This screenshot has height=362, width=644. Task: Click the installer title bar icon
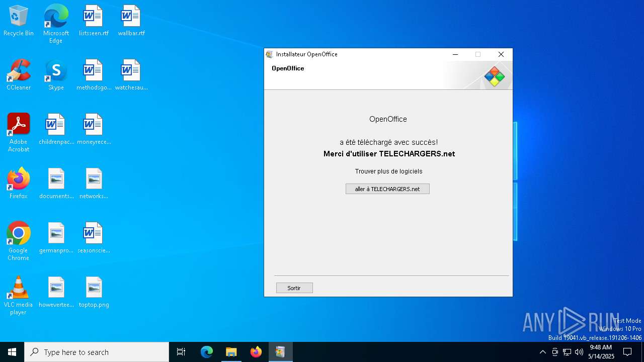(270, 54)
